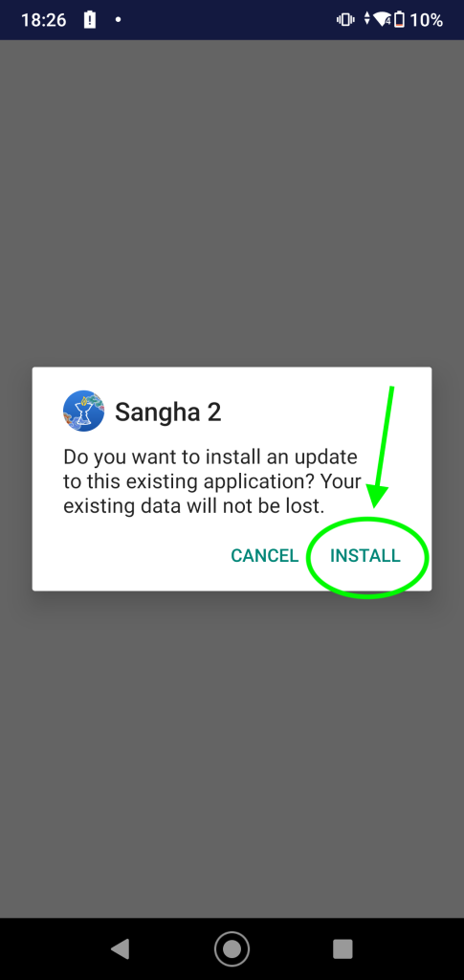This screenshot has width=464, height=980.
Task: Tap the vibrate mode status icon
Action: coord(345,19)
